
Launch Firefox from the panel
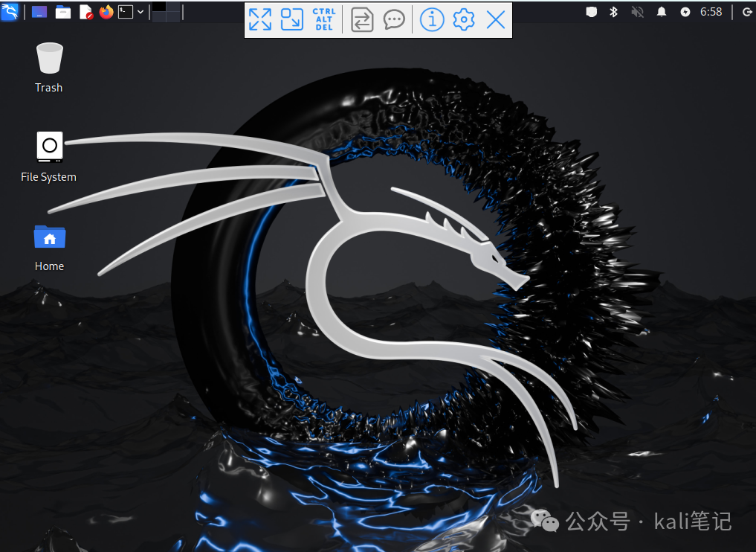pyautogui.click(x=106, y=12)
